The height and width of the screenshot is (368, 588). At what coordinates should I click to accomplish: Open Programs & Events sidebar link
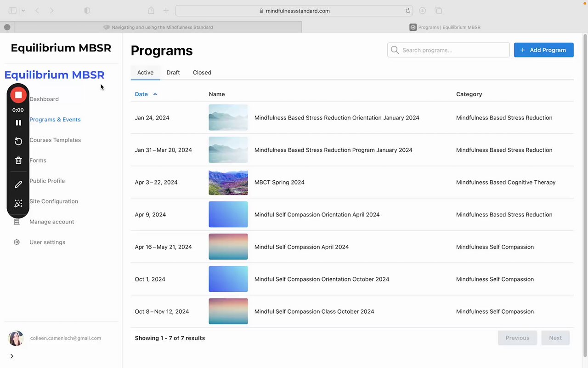(55, 120)
